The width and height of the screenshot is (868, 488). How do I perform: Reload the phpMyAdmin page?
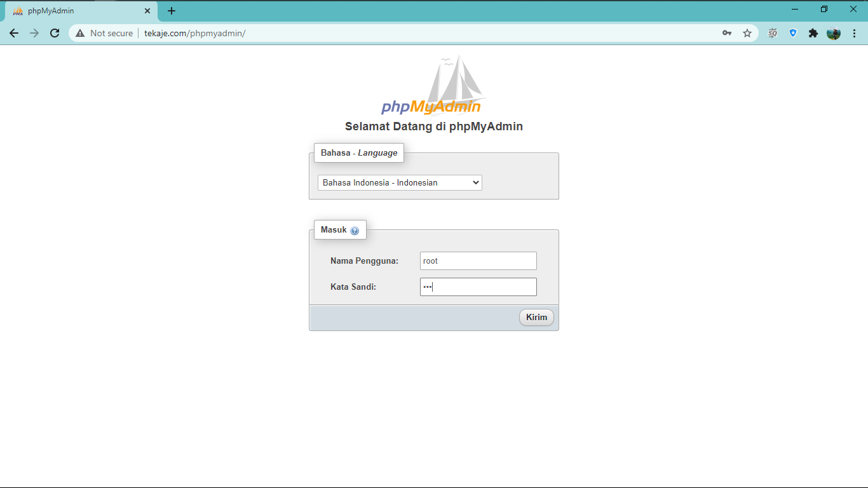[x=55, y=33]
